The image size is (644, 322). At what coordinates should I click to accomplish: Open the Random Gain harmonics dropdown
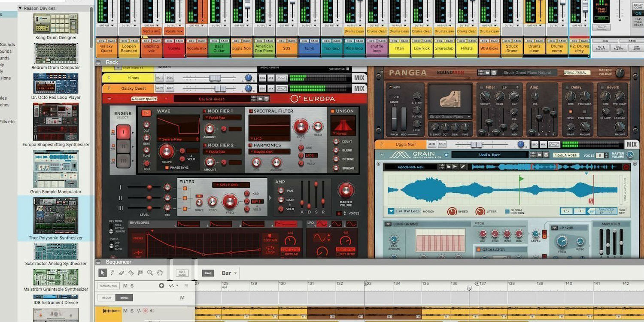269,152
